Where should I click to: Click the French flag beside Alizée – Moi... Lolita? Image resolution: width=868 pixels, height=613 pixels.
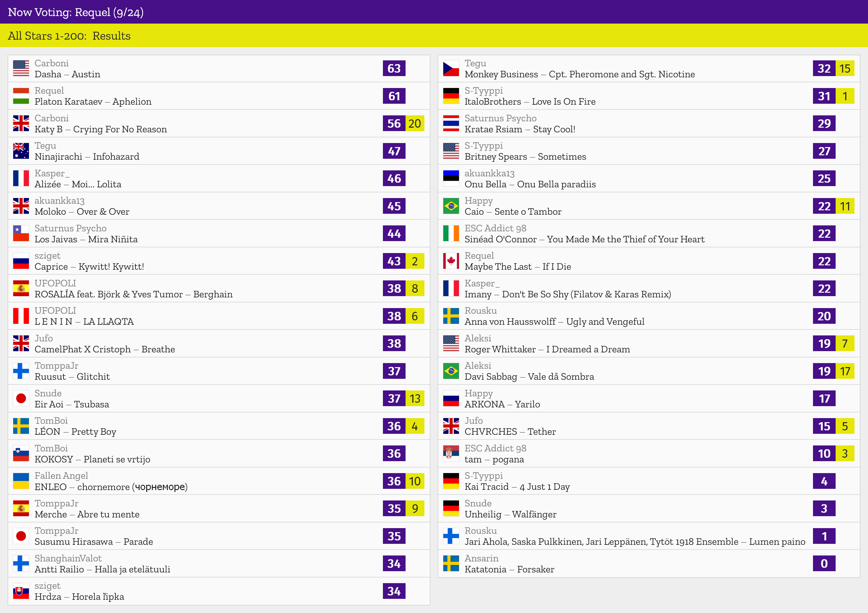tap(21, 178)
